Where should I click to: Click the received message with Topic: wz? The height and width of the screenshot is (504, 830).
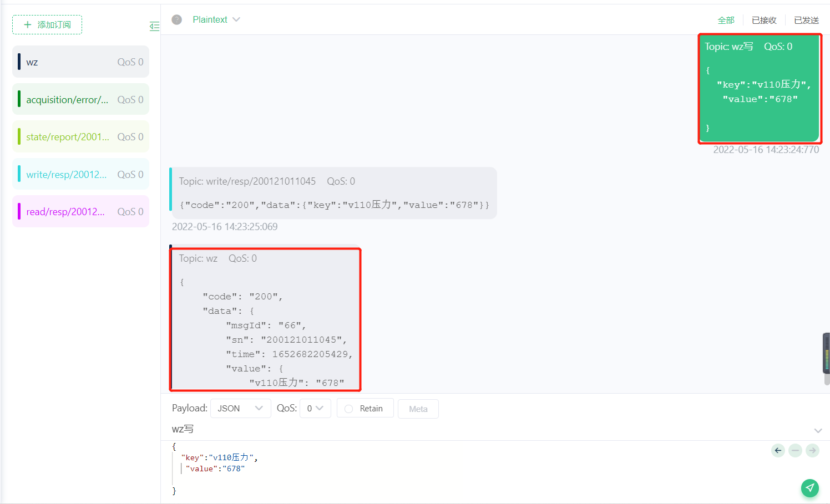(x=265, y=319)
